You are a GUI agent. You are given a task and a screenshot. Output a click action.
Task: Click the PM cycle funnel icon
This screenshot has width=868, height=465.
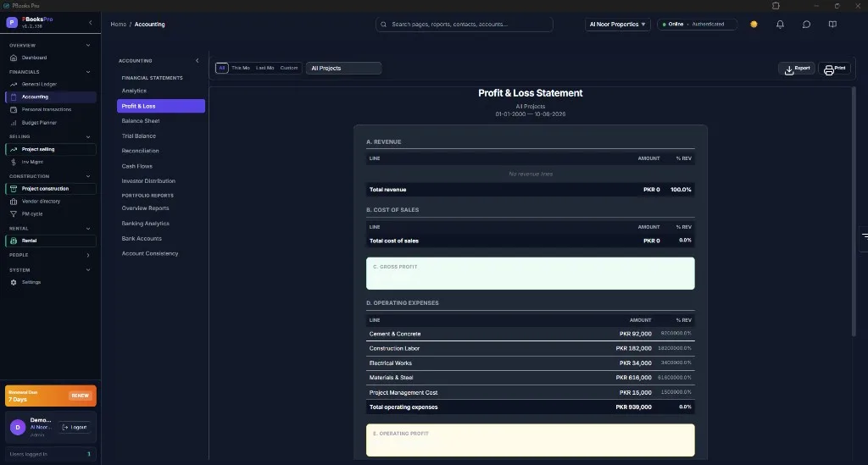(x=14, y=214)
